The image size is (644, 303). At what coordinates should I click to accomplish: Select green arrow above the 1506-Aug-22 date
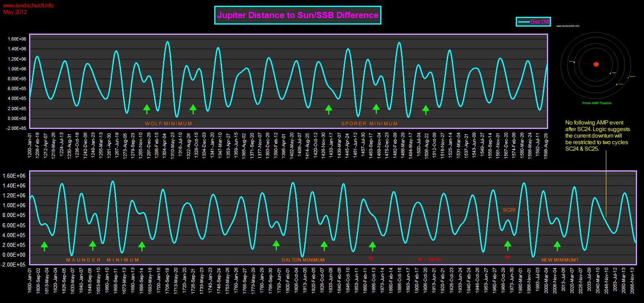coord(426,110)
